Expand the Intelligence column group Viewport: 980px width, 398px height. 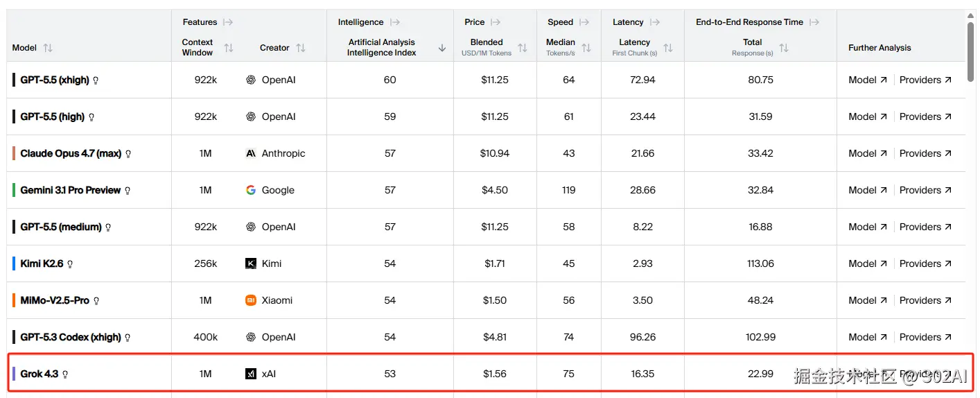[x=395, y=22]
